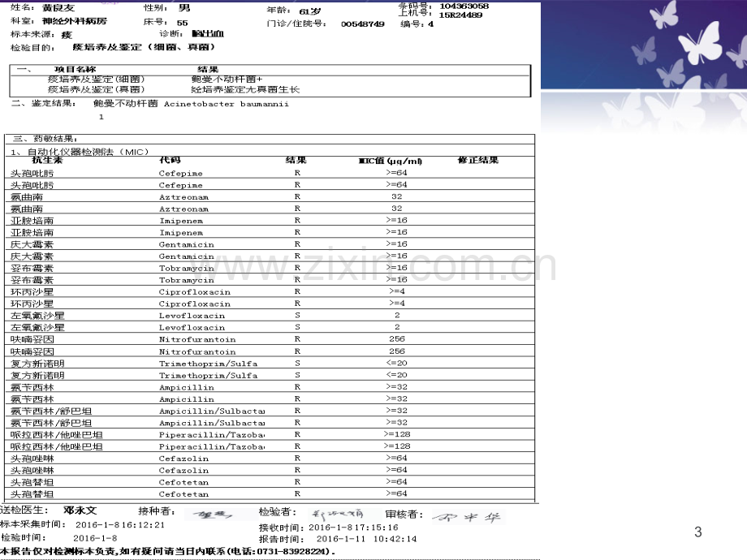
Task: Select the large white butterfly graphic
Action: tap(700, 43)
